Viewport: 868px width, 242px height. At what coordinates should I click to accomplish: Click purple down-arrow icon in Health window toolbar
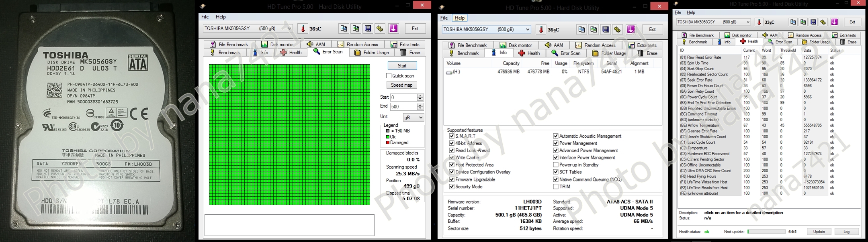pyautogui.click(x=835, y=22)
